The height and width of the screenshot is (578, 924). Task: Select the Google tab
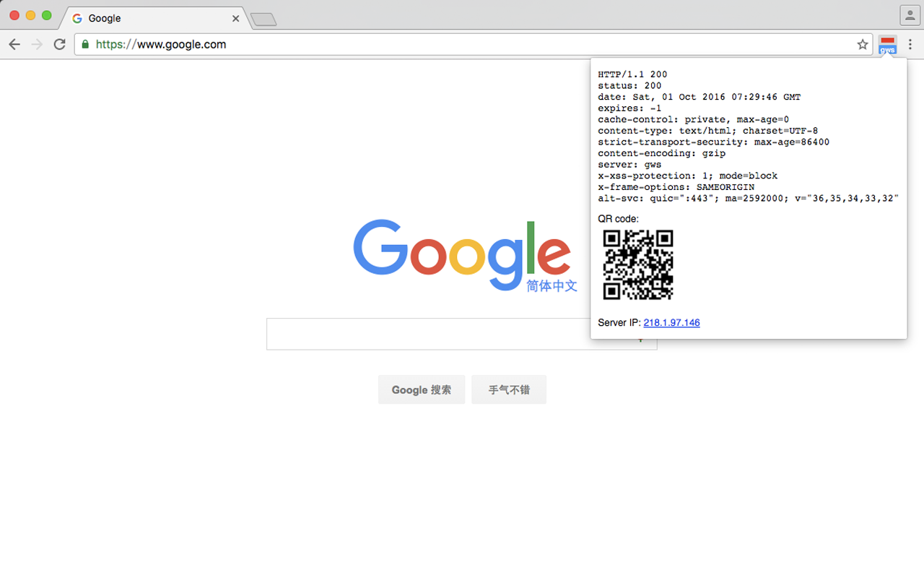click(154, 18)
